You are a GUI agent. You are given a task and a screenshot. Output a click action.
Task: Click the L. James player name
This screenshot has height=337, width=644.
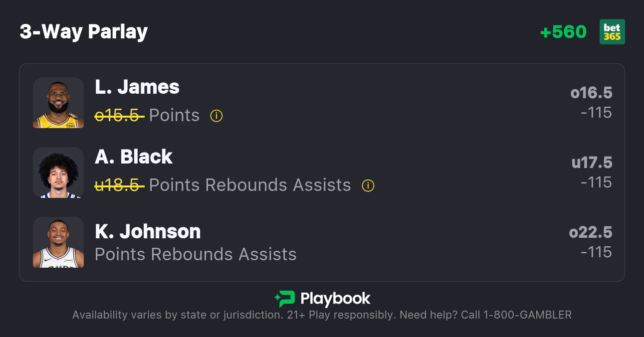137,87
